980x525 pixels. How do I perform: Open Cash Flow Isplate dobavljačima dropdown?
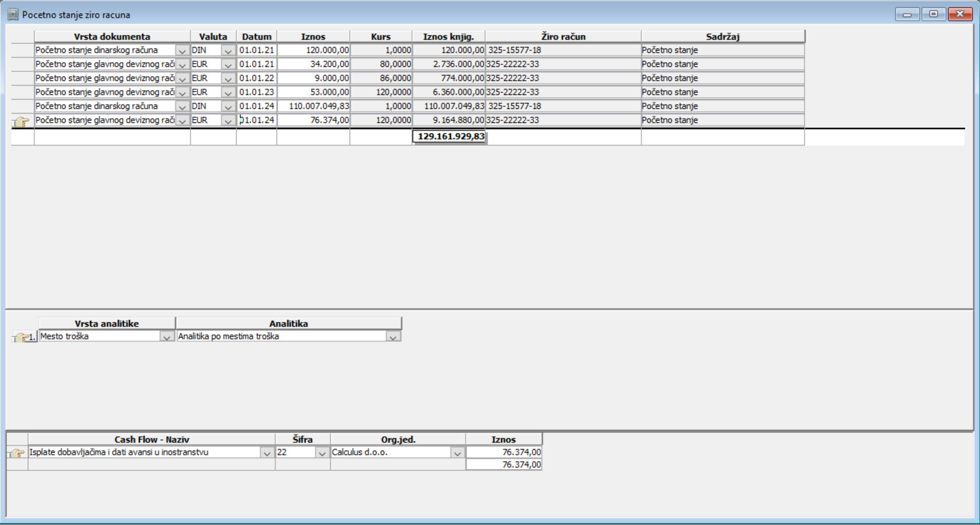(267, 453)
